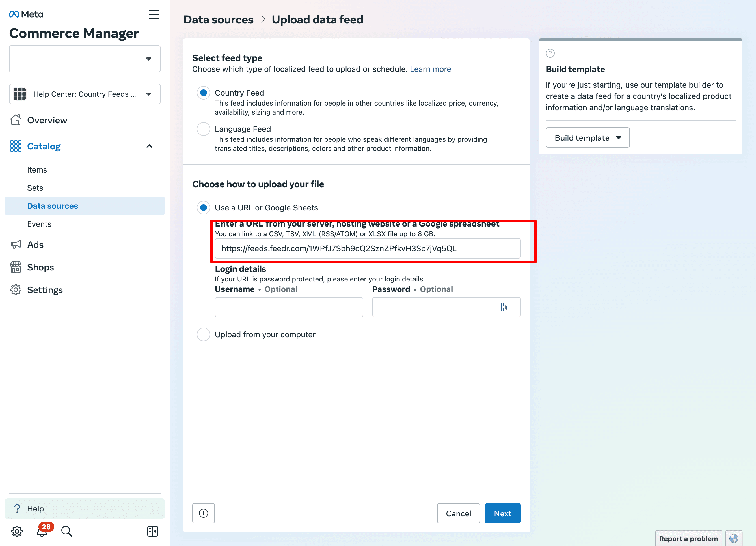The height and width of the screenshot is (546, 756).
Task: Open the settings gear at bottom left
Action: click(16, 531)
